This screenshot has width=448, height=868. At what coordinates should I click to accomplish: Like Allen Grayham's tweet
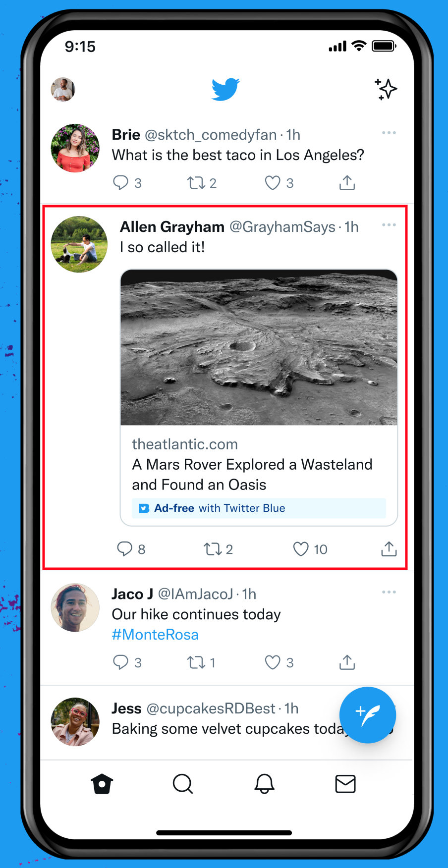301,549
